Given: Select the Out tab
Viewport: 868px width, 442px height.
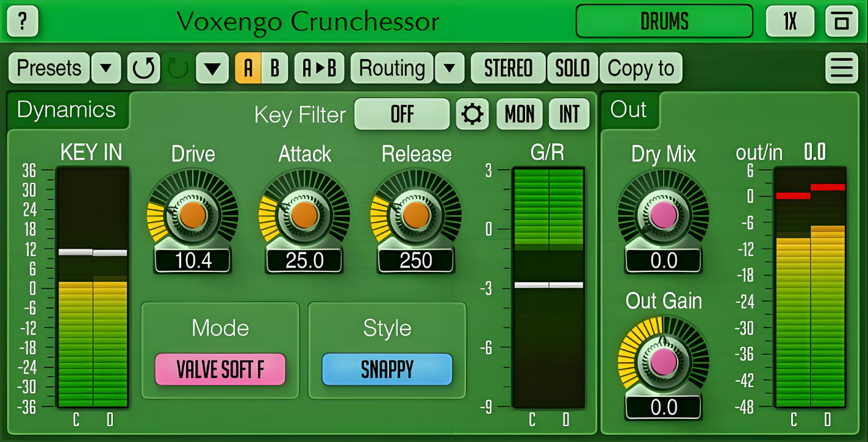Looking at the screenshot, I should (x=629, y=110).
